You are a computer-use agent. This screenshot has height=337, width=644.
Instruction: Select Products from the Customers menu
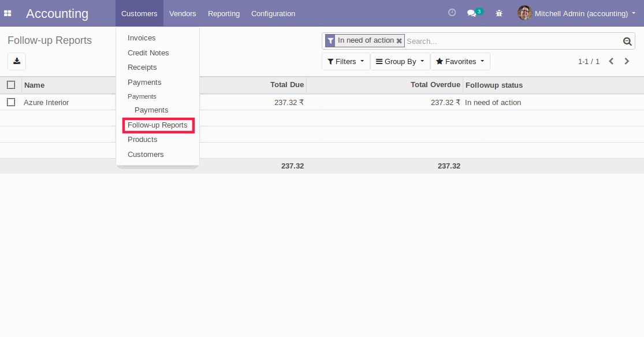click(x=143, y=140)
